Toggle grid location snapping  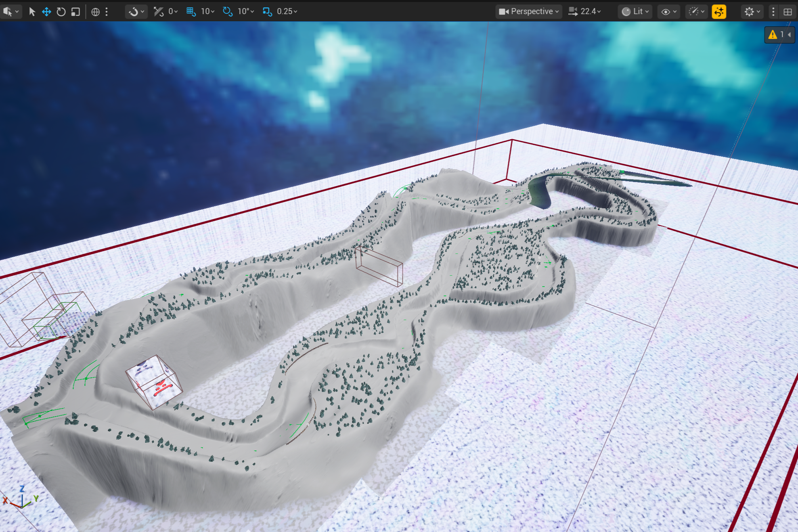click(191, 11)
